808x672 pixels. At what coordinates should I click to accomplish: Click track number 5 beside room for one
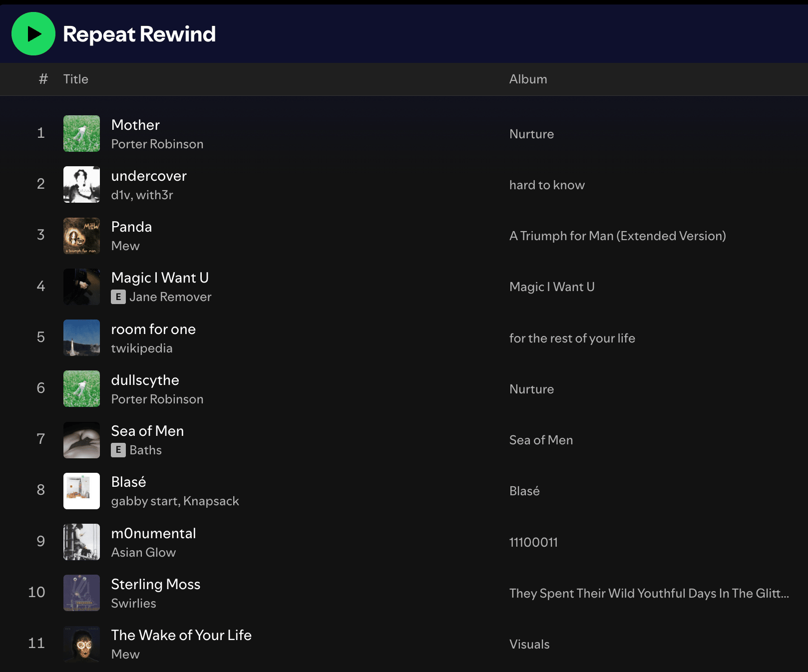41,337
